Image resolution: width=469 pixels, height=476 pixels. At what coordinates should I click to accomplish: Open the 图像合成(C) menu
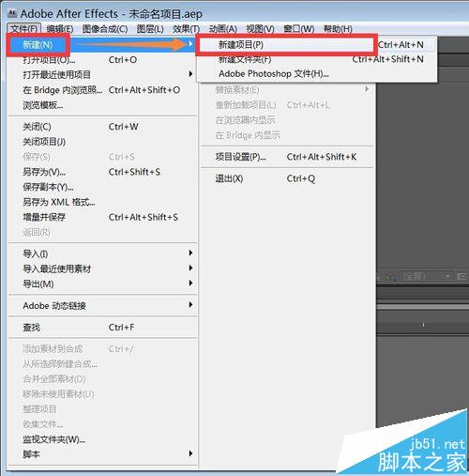click(x=105, y=29)
